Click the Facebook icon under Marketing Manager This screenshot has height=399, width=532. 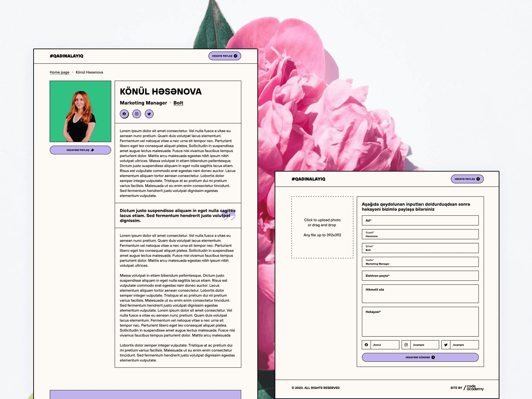click(x=124, y=114)
